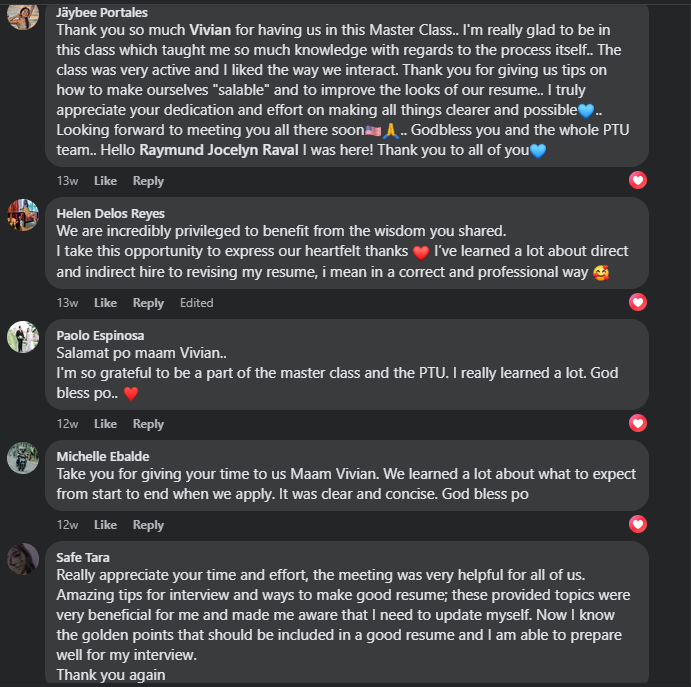The height and width of the screenshot is (687, 691).
Task: Open Safe Tara's profile picture
Action: click(x=23, y=558)
